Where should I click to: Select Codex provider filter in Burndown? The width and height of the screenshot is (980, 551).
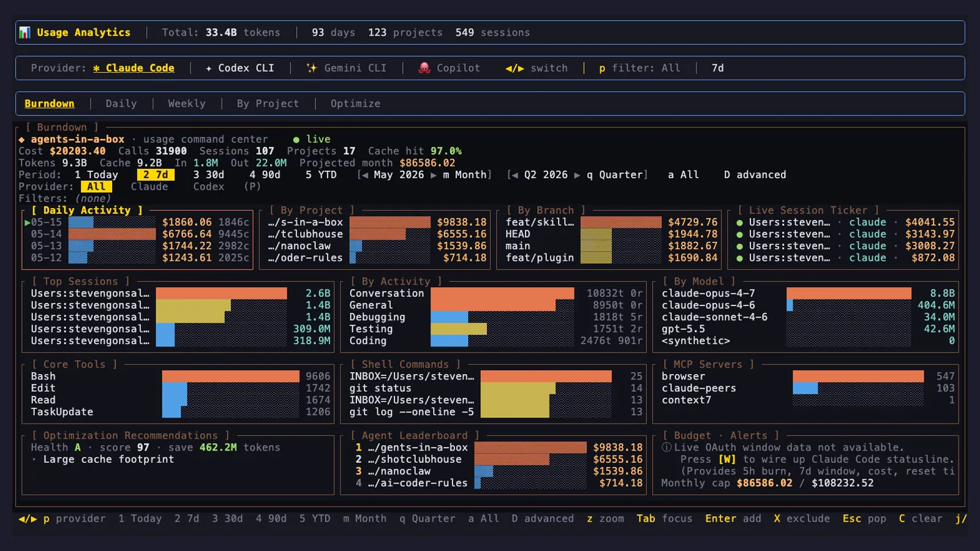[x=209, y=187]
